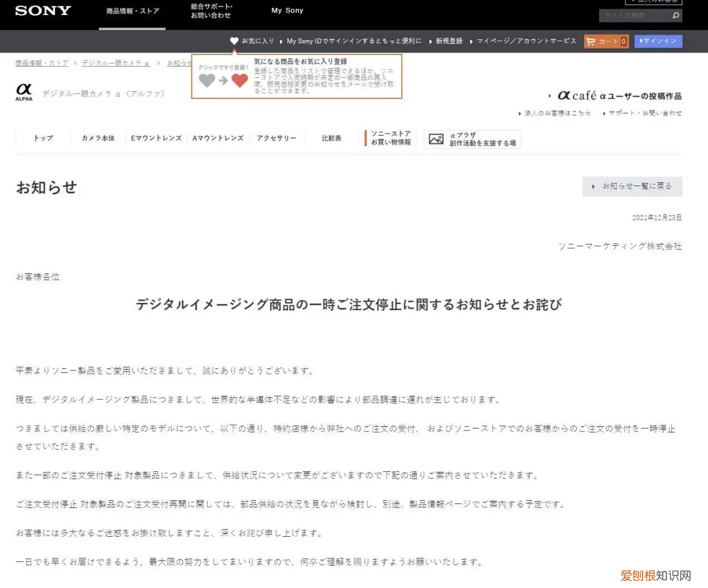
Task: Click the gray heart icon in registration tooltip
Action: point(208,81)
